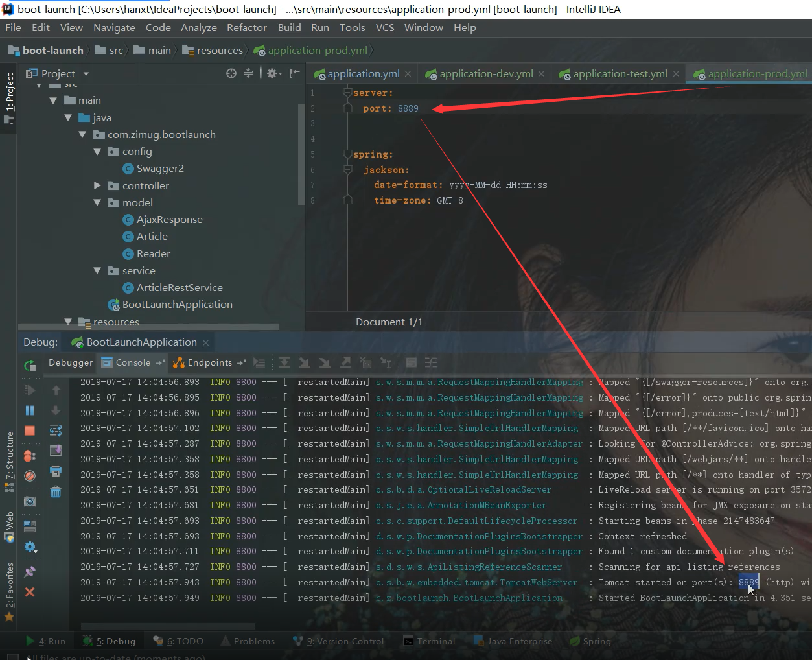The image size is (812, 660).
Task: Open the Swagger2 class
Action: click(x=160, y=169)
